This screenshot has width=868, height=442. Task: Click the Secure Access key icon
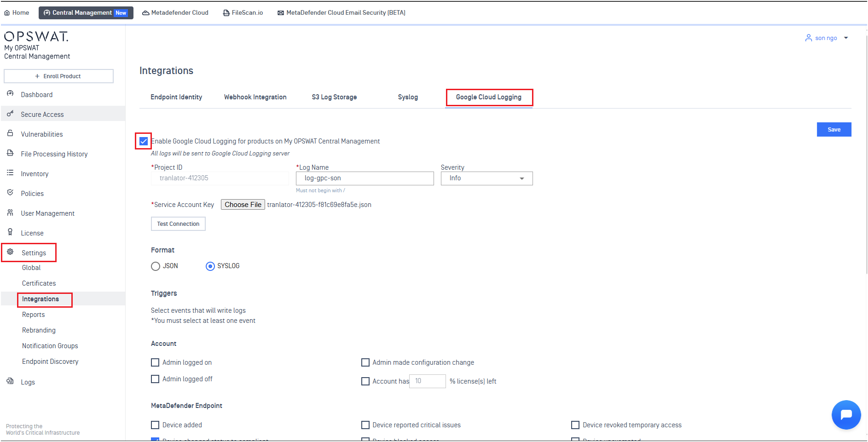[10, 114]
